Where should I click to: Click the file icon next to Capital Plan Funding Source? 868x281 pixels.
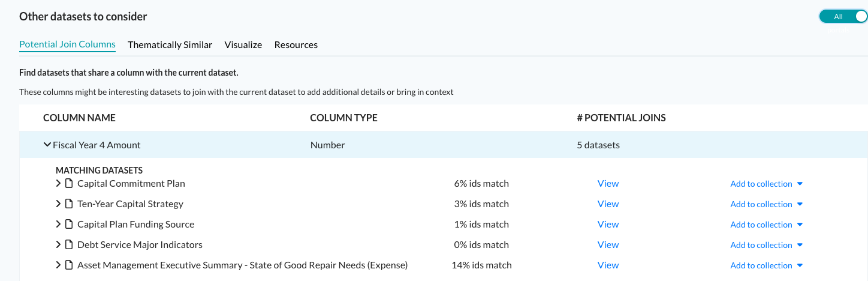pos(69,225)
